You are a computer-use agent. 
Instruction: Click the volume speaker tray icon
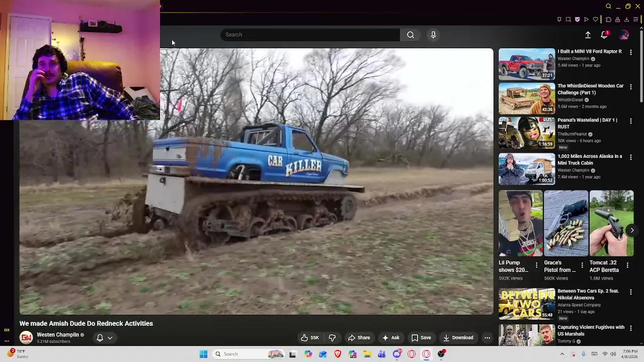(x=613, y=354)
